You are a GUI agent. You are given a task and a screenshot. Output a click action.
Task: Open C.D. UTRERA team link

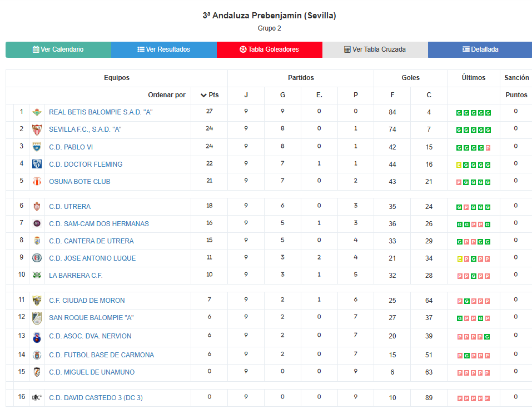(70, 207)
